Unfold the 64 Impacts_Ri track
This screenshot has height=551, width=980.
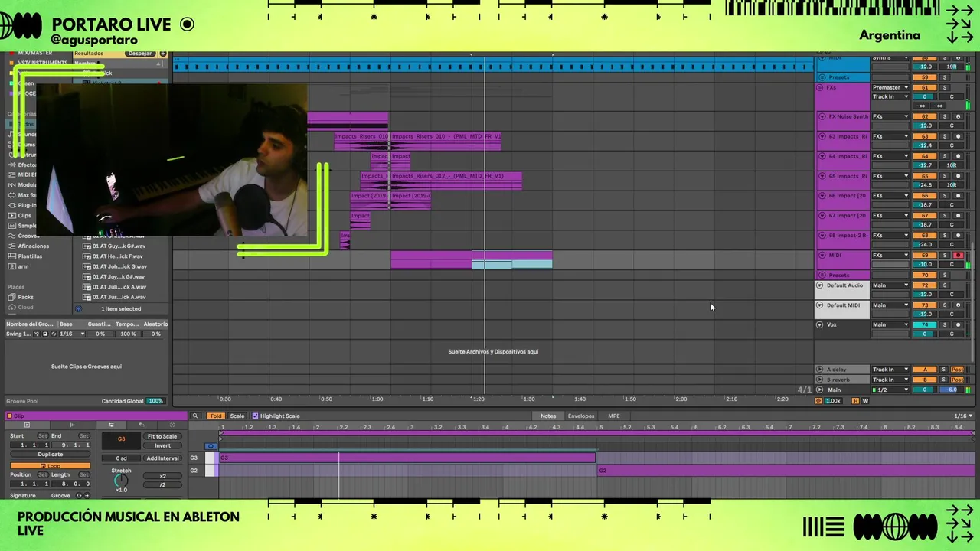pyautogui.click(x=822, y=156)
